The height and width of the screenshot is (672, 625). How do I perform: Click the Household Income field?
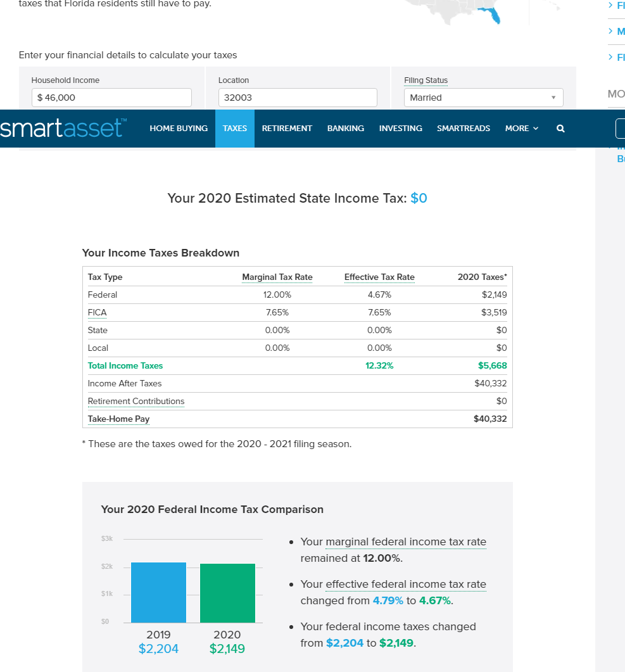[x=111, y=98]
